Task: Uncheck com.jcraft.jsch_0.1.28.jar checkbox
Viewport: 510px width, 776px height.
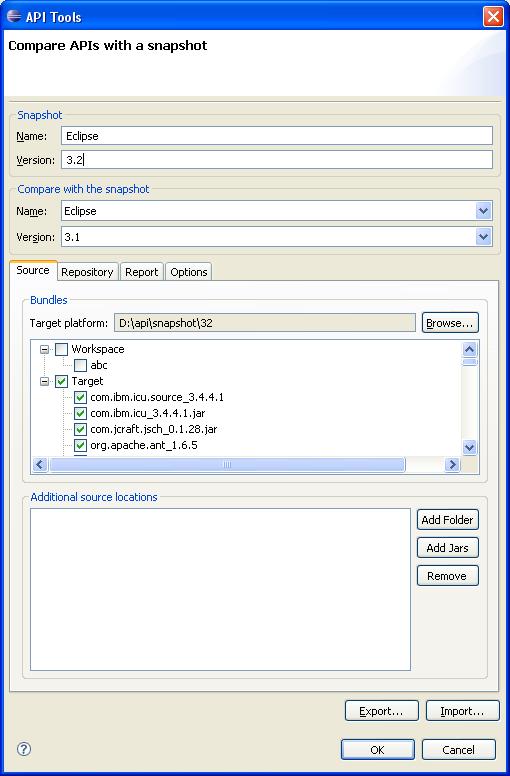Action: pyautogui.click(x=80, y=429)
